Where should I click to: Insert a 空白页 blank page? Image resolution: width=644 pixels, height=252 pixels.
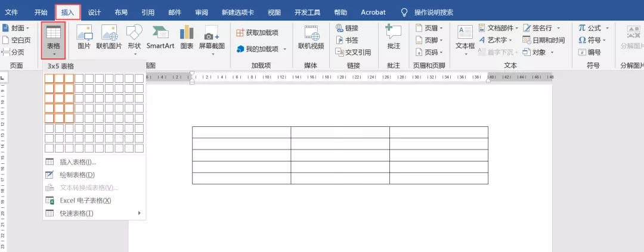[x=17, y=41]
